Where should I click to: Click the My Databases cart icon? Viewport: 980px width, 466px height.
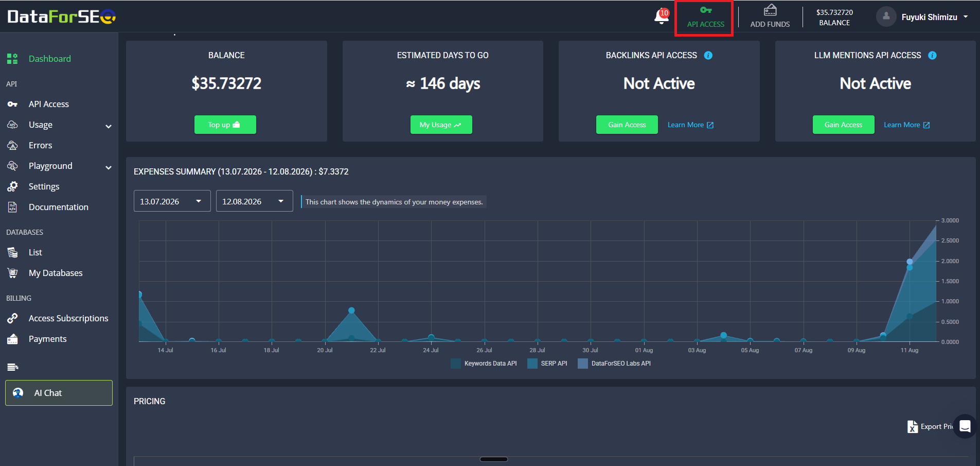point(12,273)
